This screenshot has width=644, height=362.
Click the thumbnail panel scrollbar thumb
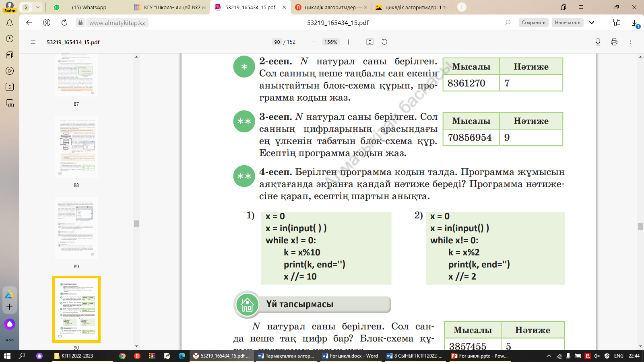coord(136,224)
